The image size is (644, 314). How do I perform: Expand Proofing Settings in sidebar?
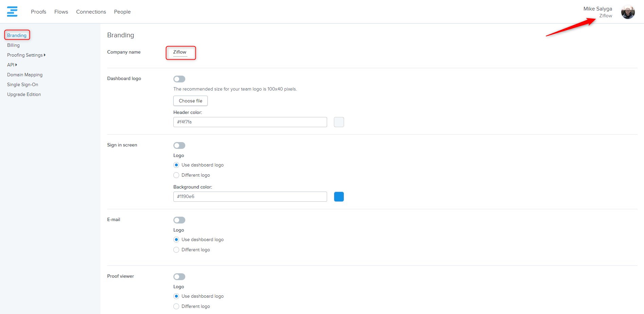pos(26,55)
